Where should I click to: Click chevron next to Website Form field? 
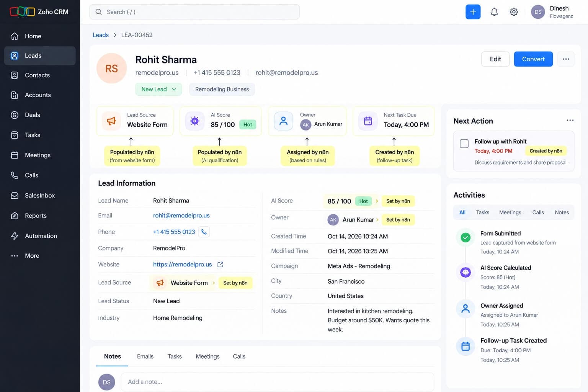(x=214, y=283)
